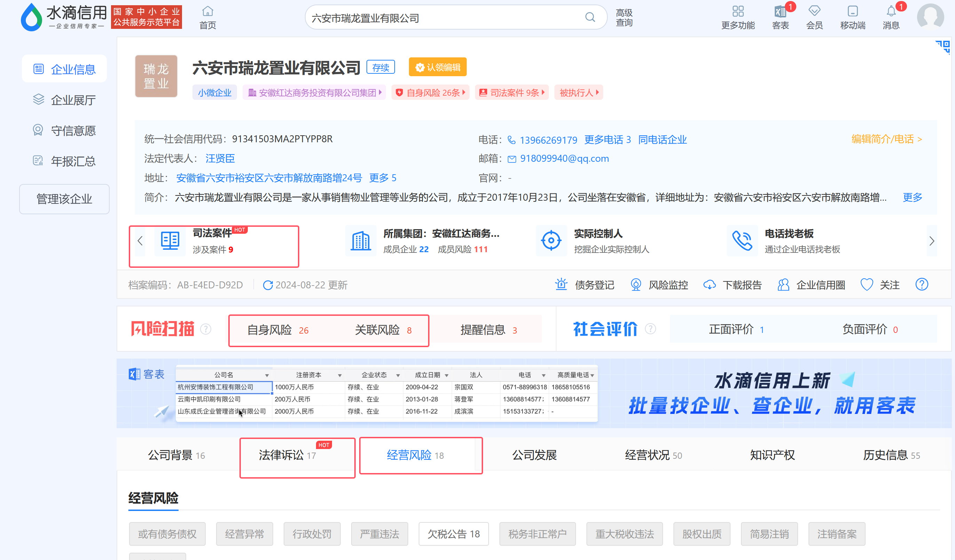The image size is (955, 560).
Task: Open 风险监控
Action: [659, 285]
